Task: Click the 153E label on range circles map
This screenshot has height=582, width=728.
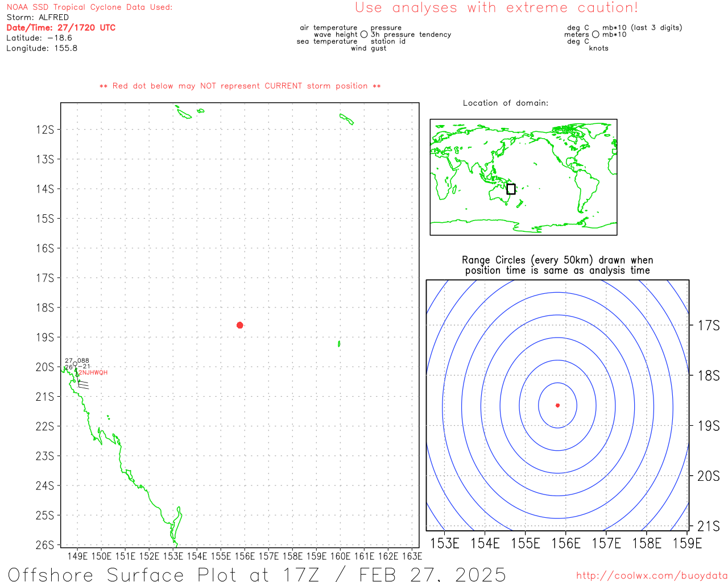Action: [x=445, y=543]
